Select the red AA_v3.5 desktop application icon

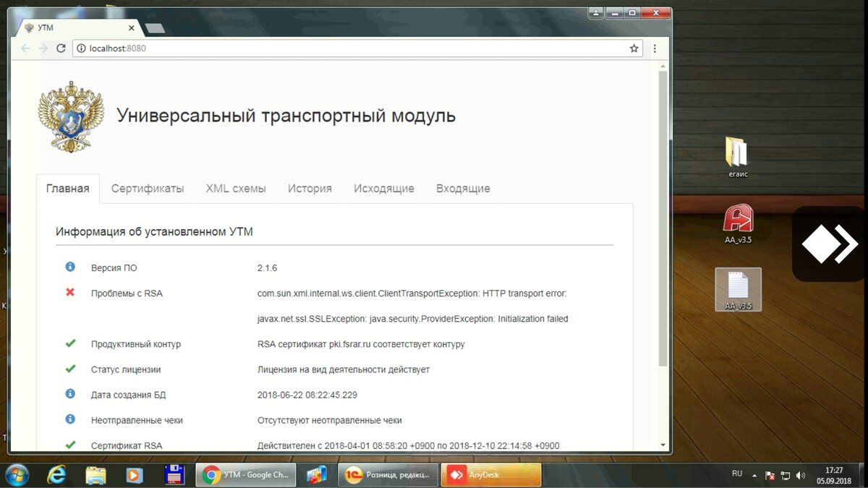(738, 224)
